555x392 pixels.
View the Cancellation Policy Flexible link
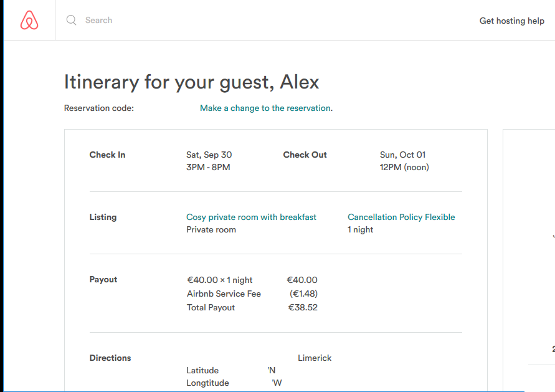(401, 218)
